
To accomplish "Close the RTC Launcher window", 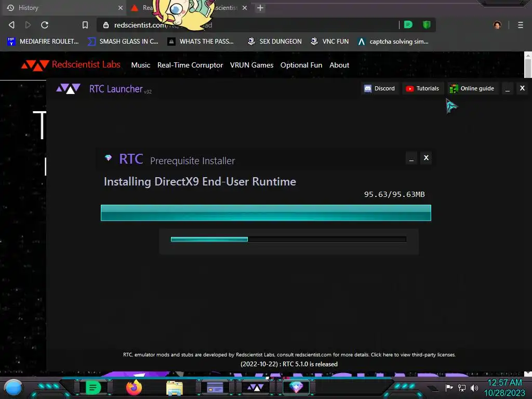I will pyautogui.click(x=522, y=88).
